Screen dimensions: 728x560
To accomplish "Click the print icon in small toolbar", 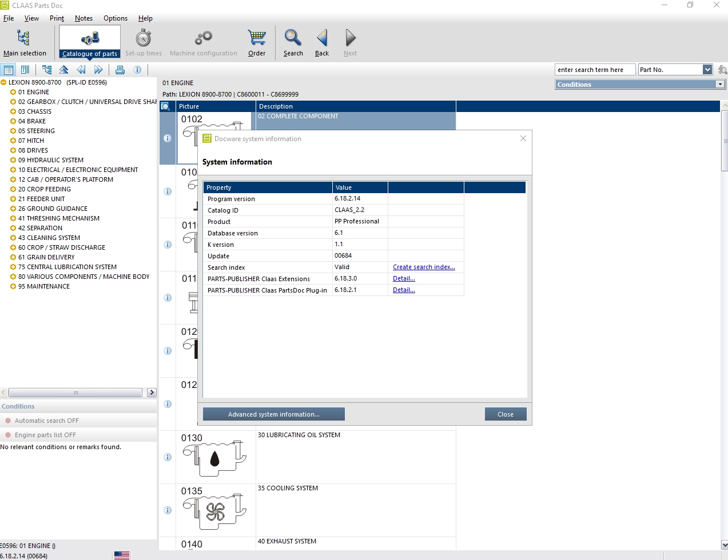I will click(120, 70).
